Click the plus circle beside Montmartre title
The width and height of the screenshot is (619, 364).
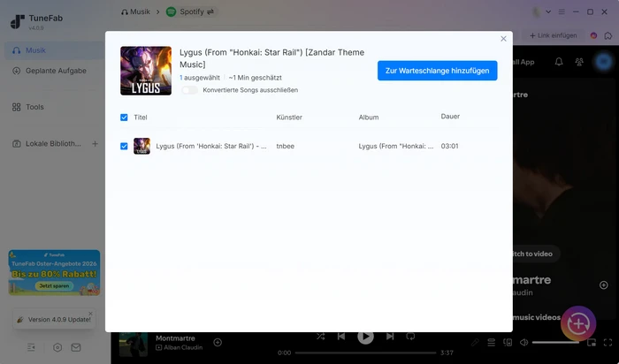604,285
